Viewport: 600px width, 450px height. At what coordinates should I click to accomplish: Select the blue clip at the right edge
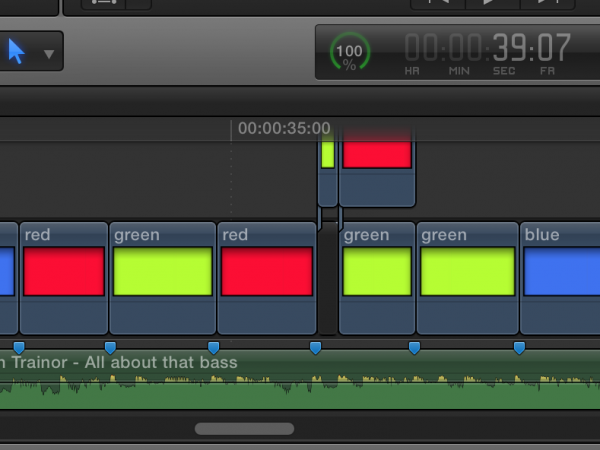560,278
